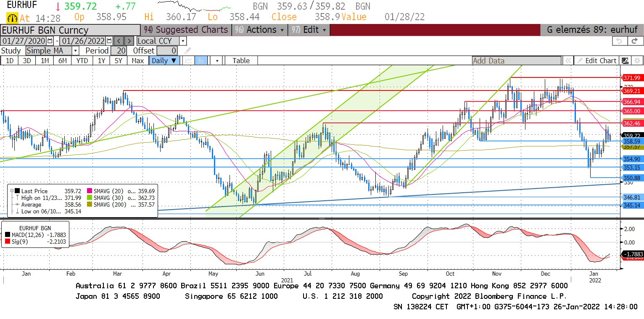Click the Add Data input field
This screenshot has height=319, width=644.
click(517, 61)
